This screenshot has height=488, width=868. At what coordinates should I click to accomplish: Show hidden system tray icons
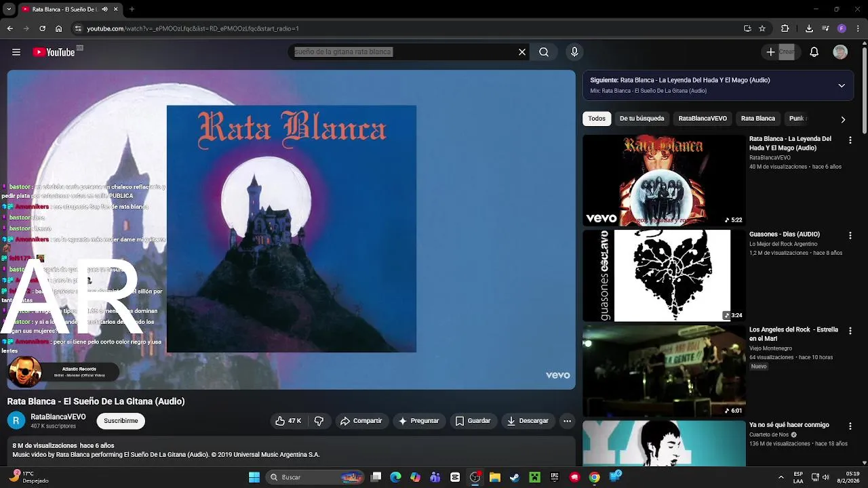pyautogui.click(x=781, y=477)
